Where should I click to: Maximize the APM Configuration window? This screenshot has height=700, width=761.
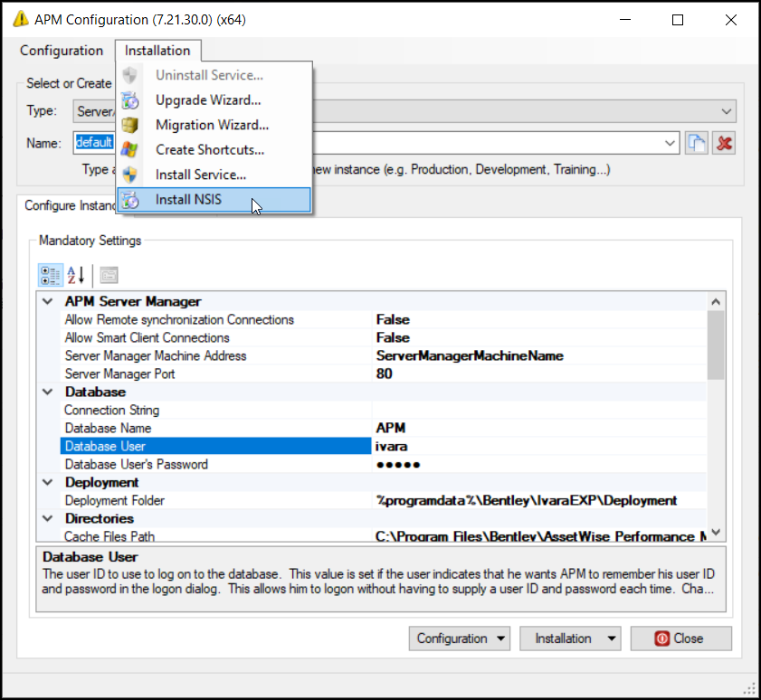click(678, 20)
